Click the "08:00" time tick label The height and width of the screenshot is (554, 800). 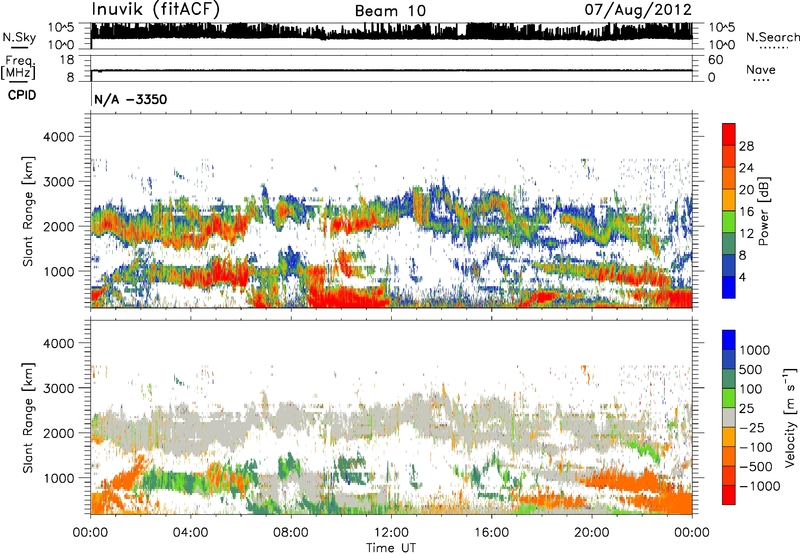(291, 533)
